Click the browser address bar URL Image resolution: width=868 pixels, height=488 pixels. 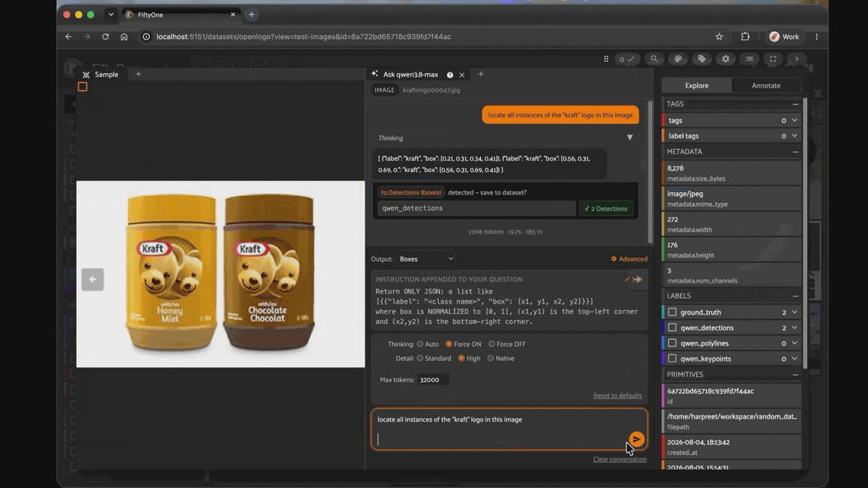click(304, 36)
